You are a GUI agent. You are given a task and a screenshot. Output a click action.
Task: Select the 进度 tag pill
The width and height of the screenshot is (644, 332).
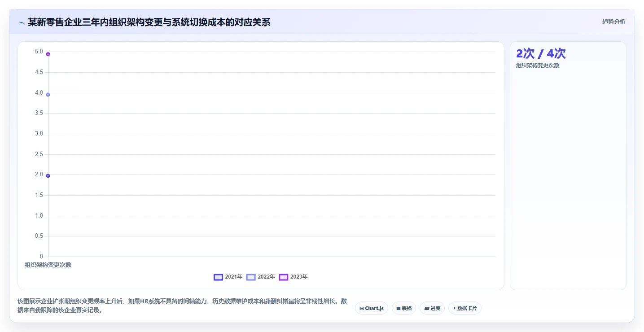432,308
